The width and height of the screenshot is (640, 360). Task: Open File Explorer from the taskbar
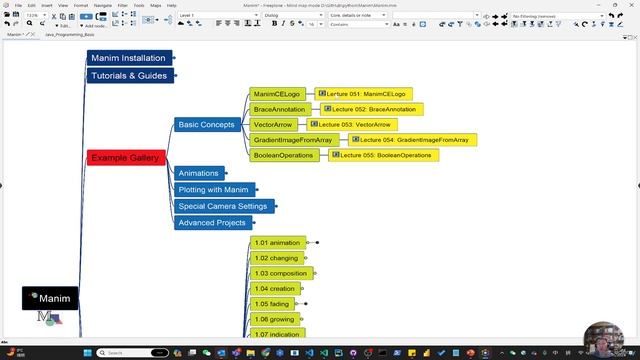(251, 353)
